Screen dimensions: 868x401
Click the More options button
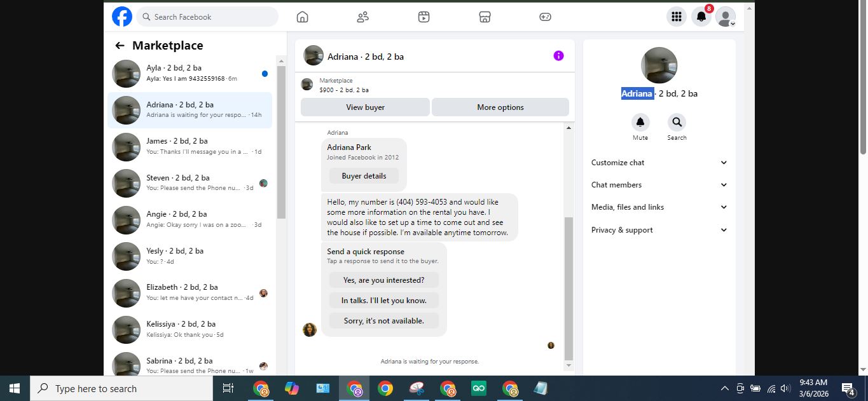click(500, 107)
